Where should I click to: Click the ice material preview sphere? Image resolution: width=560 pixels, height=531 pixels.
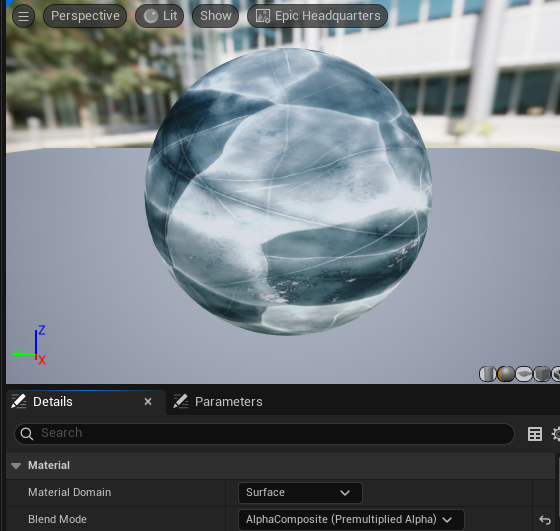(x=288, y=192)
